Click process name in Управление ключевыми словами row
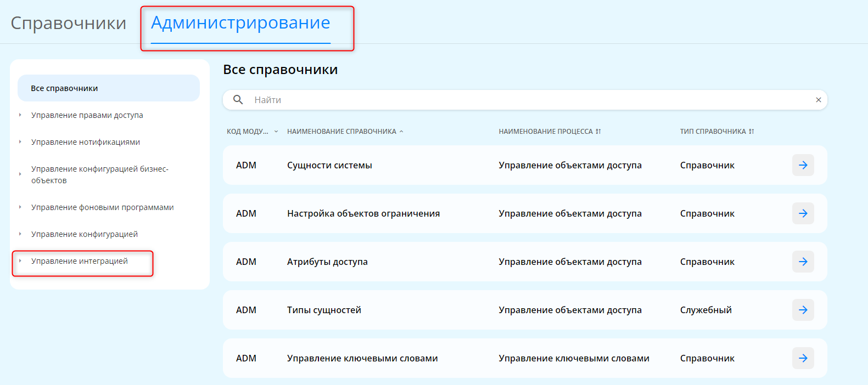868x385 pixels. pyautogui.click(x=574, y=358)
